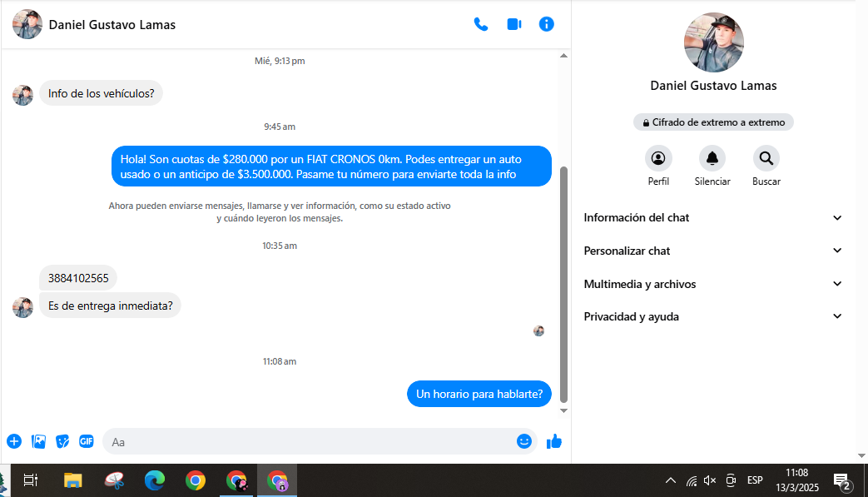Viewport: 868px width, 497px height.
Task: Choose a sticker to send
Action: 62,441
